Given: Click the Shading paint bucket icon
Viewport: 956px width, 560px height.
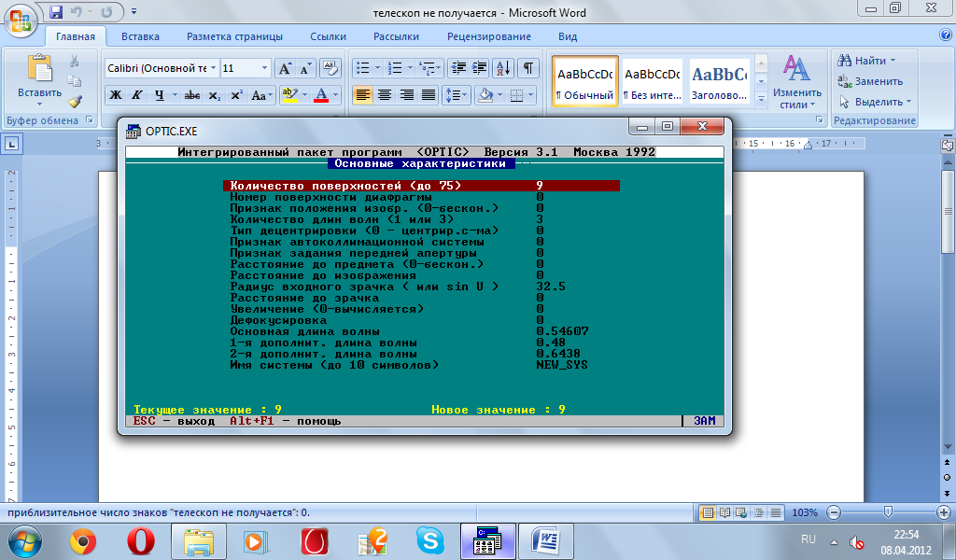Looking at the screenshot, I should 485,95.
